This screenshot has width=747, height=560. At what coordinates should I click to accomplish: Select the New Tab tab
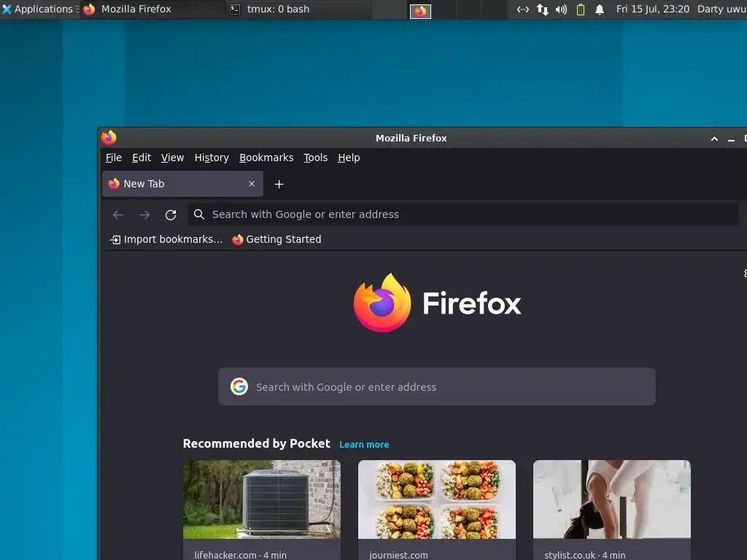tap(182, 184)
